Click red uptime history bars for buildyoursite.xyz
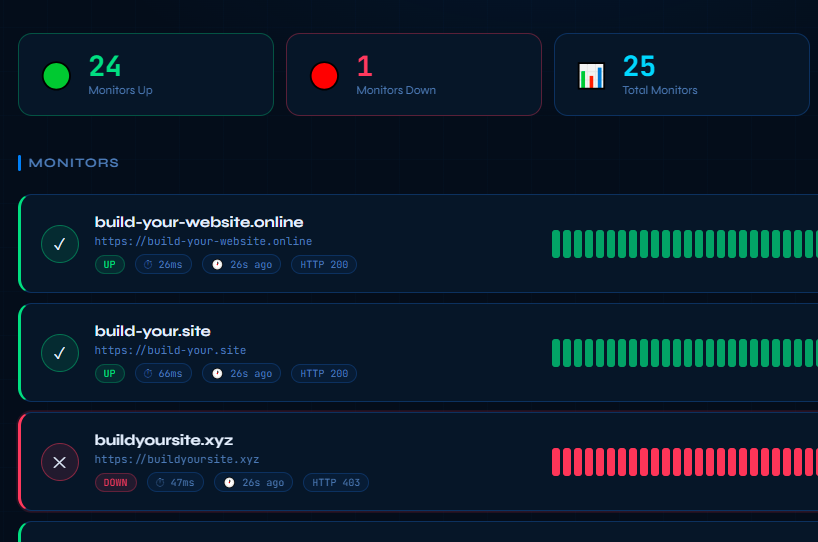Viewport: 818px width, 542px height. (684, 462)
